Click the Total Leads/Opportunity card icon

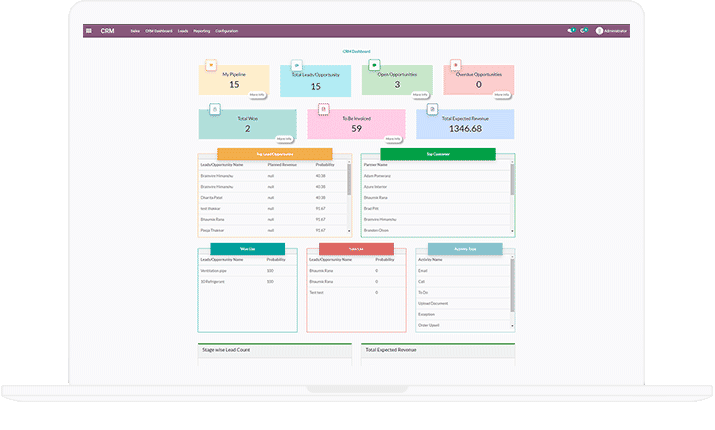click(x=297, y=65)
